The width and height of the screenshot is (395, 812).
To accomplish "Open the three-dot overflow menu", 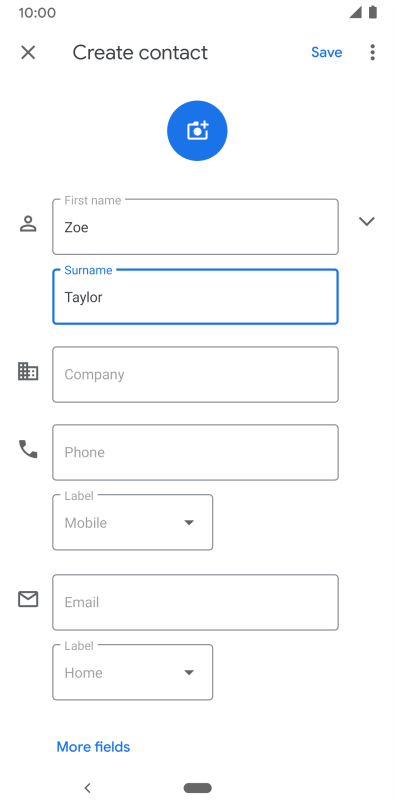I will click(372, 52).
